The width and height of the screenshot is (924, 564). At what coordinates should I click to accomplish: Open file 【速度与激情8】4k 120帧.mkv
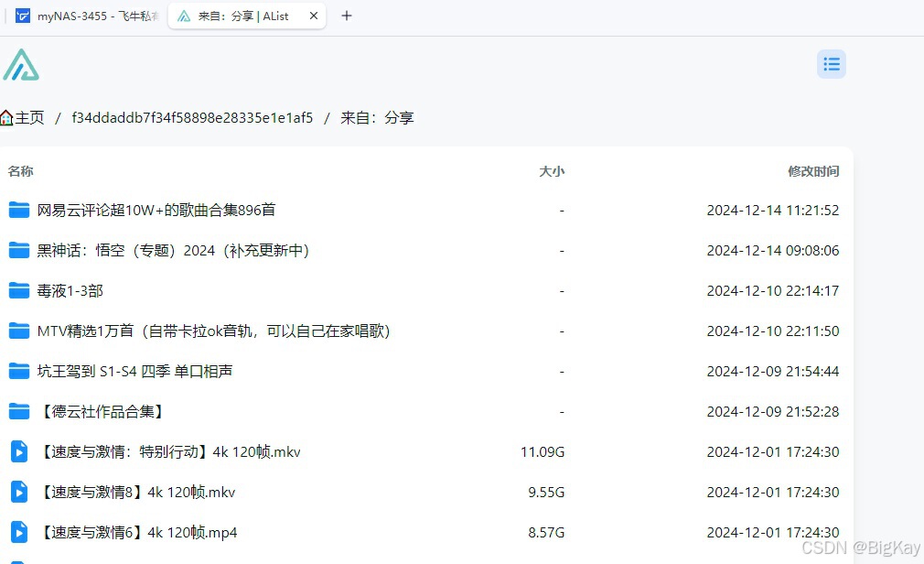136,492
